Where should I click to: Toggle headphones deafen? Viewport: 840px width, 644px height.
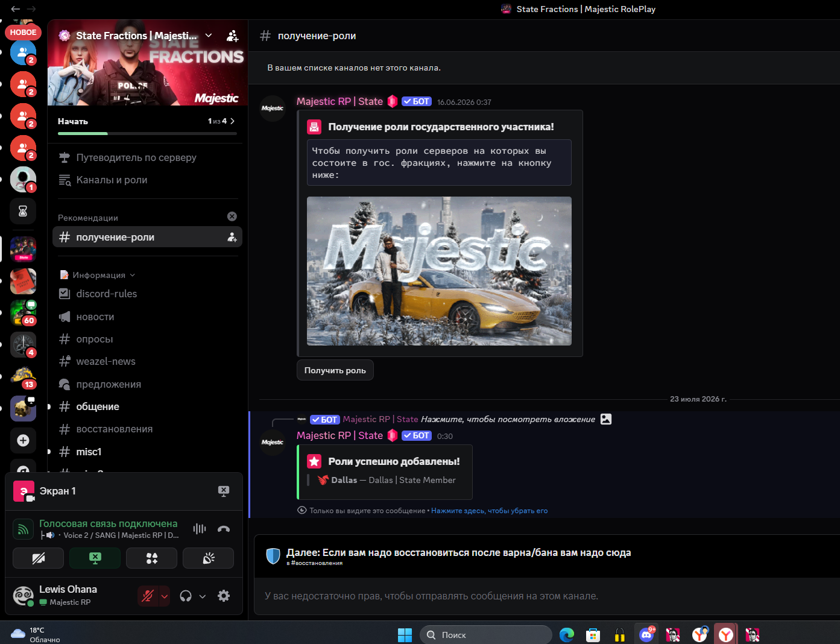[186, 596]
